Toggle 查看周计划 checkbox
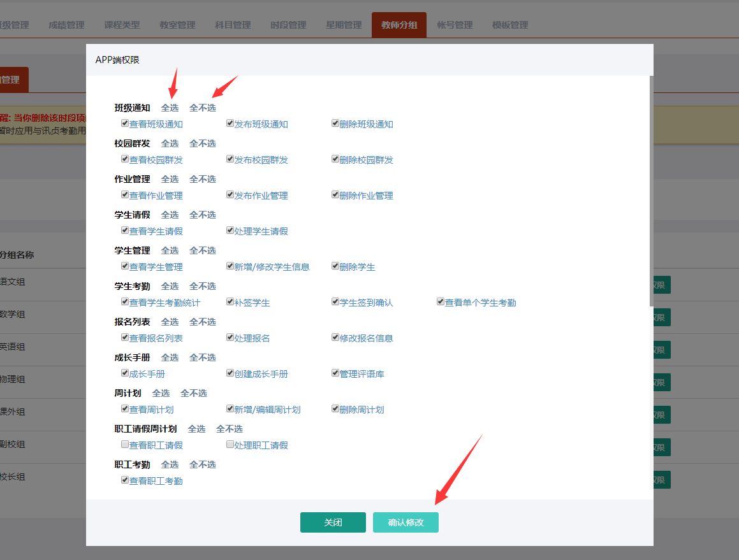The height and width of the screenshot is (560, 739). (x=125, y=409)
